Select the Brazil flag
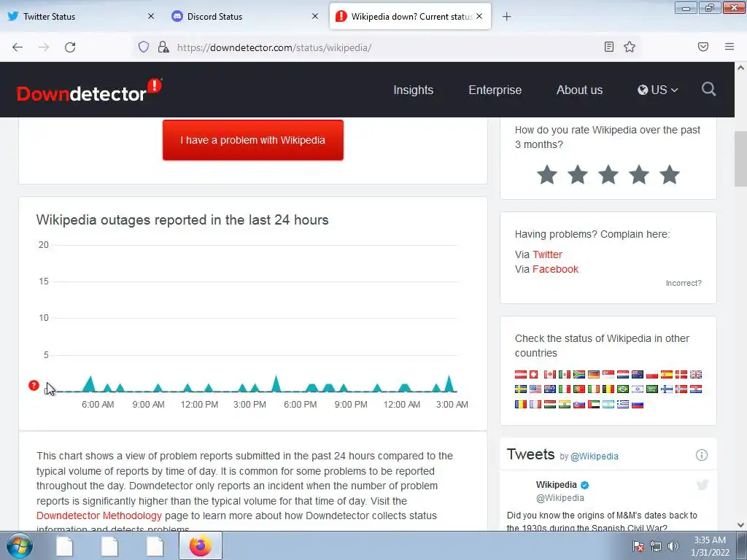The height and width of the screenshot is (560, 747). (x=623, y=389)
